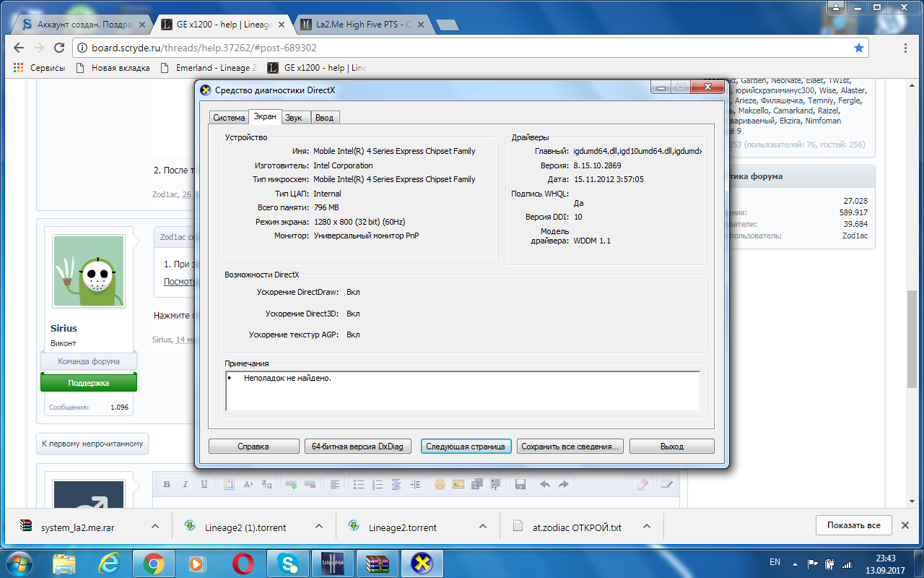The width and height of the screenshot is (924, 578).
Task: Open the Система tab in DxDiag
Action: (229, 118)
